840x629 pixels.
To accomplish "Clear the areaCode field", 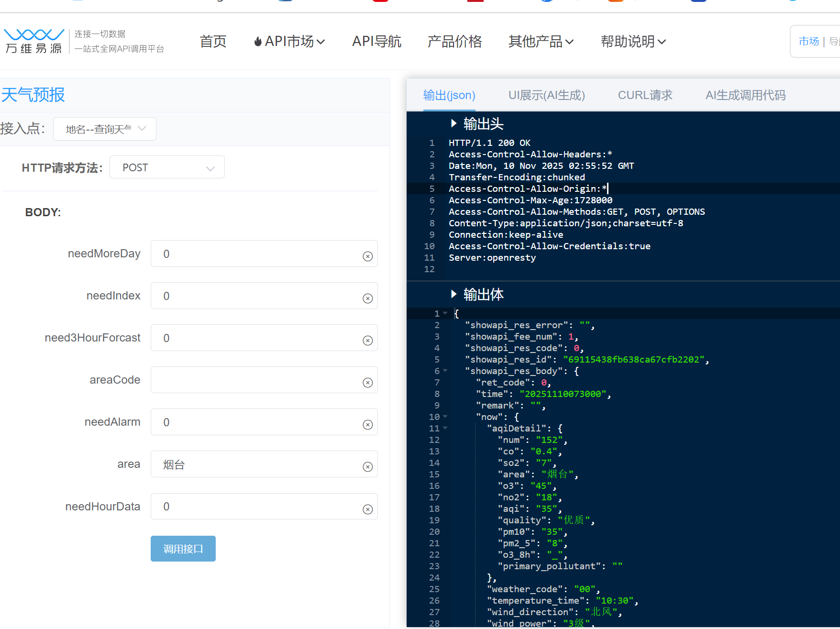I will (367, 383).
